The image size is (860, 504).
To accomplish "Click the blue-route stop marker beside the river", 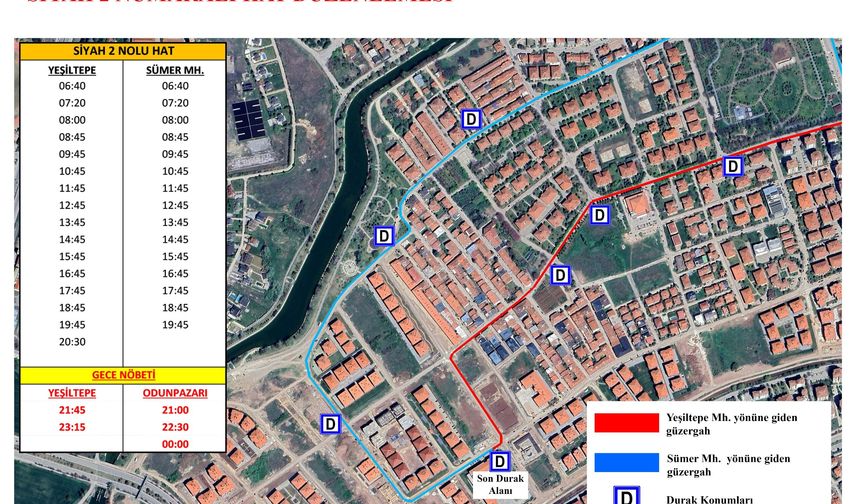I will click(x=382, y=236).
